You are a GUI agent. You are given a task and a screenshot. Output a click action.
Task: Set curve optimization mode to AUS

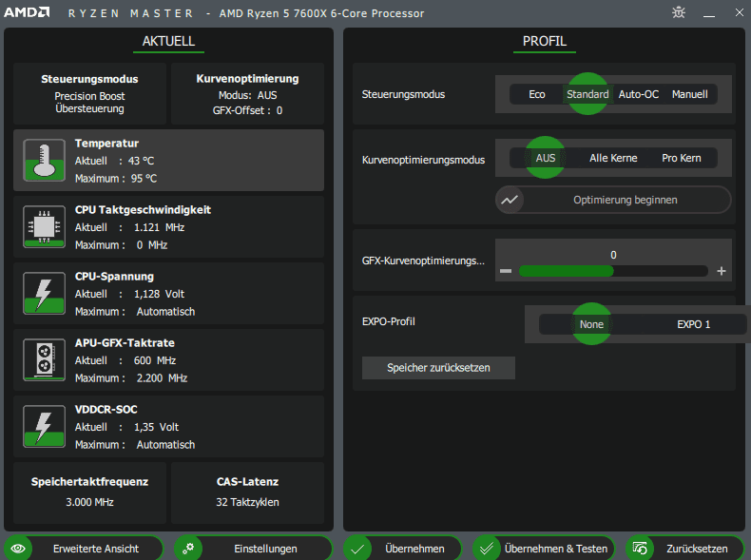(x=546, y=158)
